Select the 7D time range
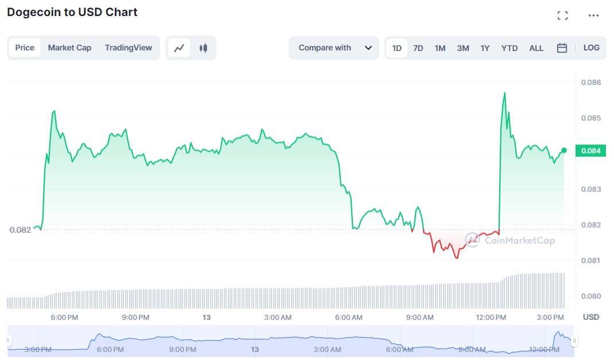This screenshot has width=614, height=364. [x=418, y=48]
